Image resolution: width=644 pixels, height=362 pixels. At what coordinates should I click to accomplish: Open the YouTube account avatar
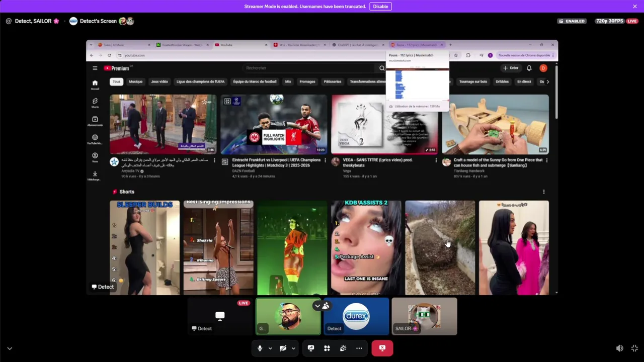click(x=543, y=68)
